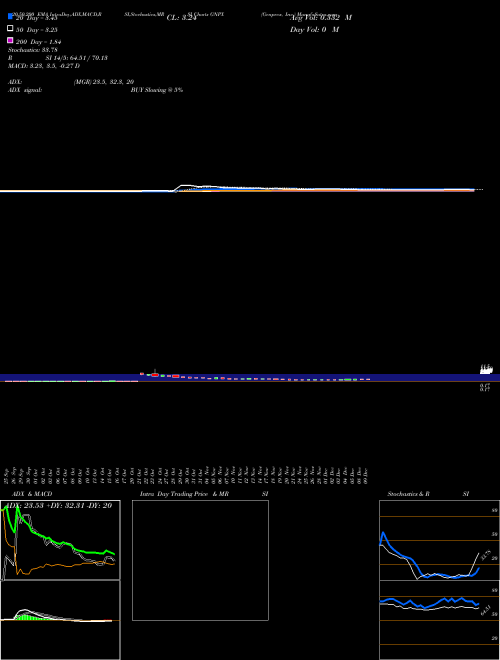Screen dimensions: 500x660
Task: Click the magenta 200 Day legend swatch
Action: [10, 40]
